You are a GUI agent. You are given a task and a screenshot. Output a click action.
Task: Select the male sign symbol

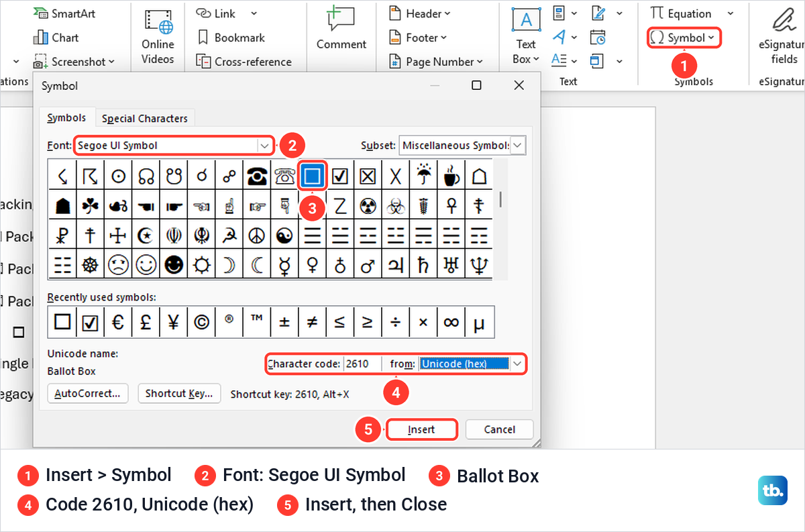pyautogui.click(x=368, y=264)
